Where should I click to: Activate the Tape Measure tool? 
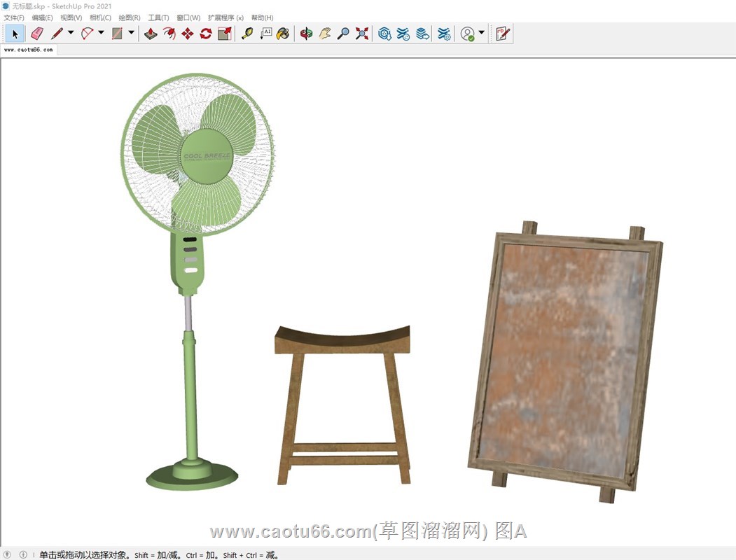coord(247,34)
